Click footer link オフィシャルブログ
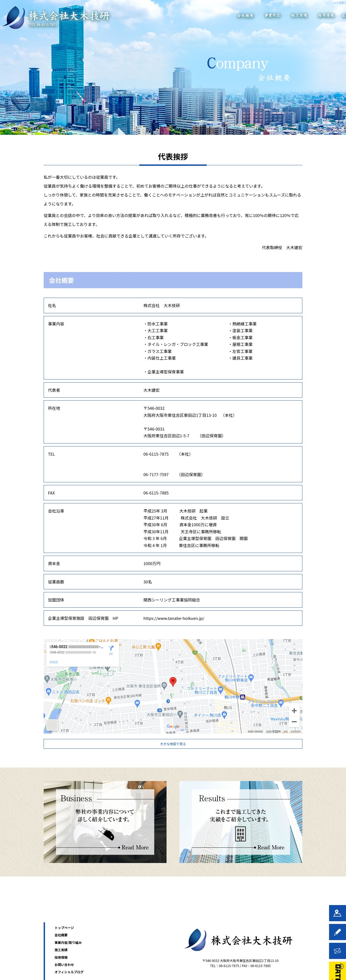The height and width of the screenshot is (980, 346). pos(69,972)
